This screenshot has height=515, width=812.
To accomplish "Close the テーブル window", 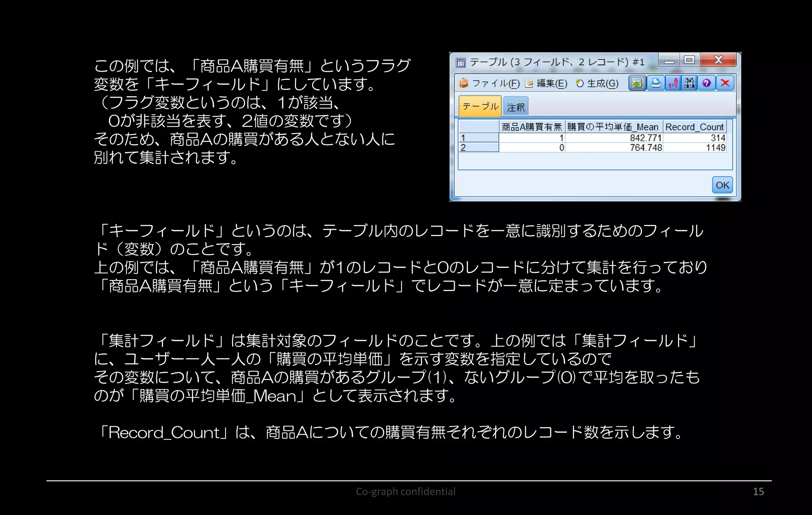I will [x=718, y=60].
